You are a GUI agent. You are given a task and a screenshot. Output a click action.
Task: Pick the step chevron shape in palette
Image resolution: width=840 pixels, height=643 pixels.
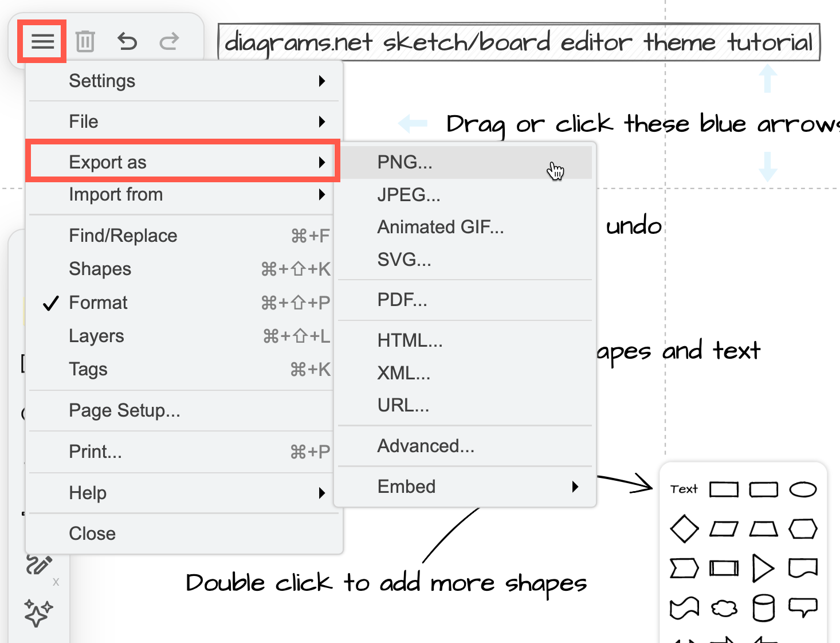(x=684, y=568)
